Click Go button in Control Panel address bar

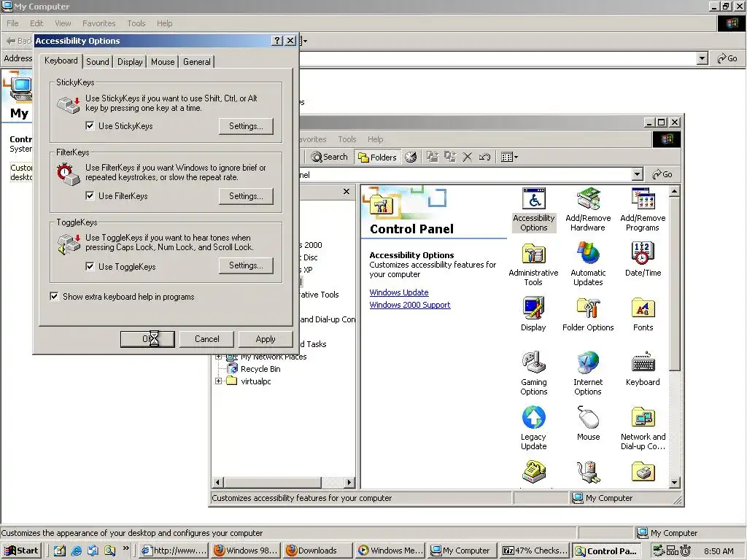(x=662, y=174)
